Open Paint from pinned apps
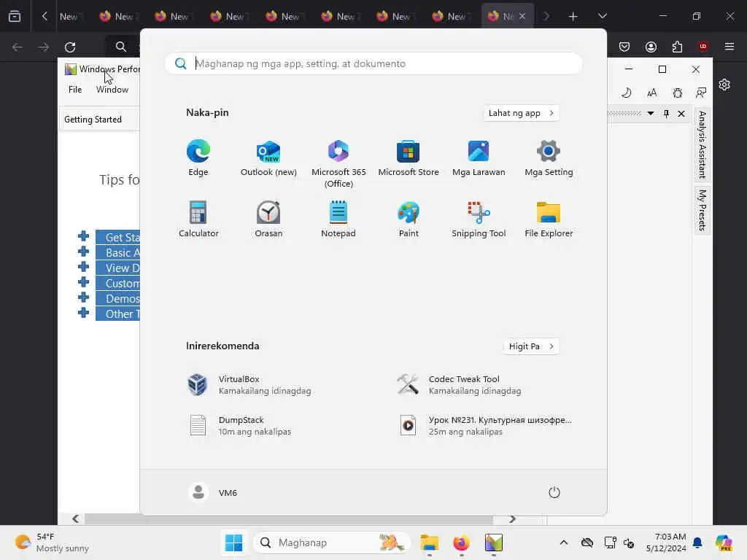This screenshot has height=560, width=747. tap(409, 219)
